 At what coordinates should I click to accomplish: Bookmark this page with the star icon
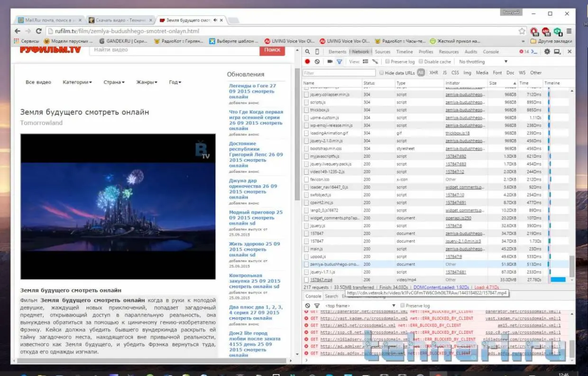point(522,31)
